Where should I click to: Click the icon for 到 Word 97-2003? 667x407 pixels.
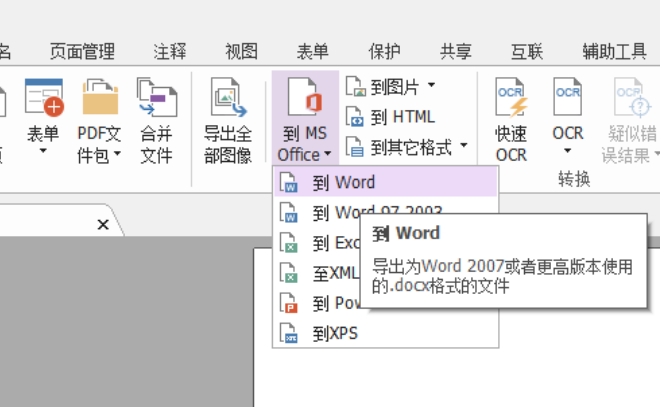(x=288, y=212)
